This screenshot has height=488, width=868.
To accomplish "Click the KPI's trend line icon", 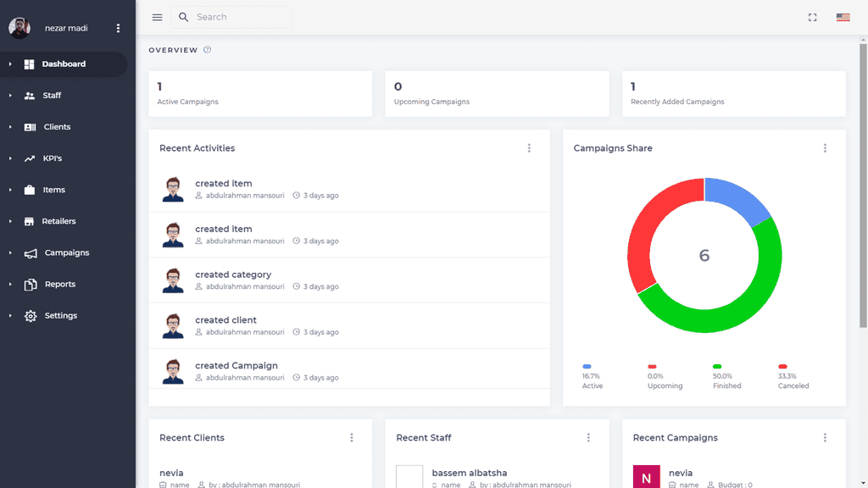I will click(30, 158).
